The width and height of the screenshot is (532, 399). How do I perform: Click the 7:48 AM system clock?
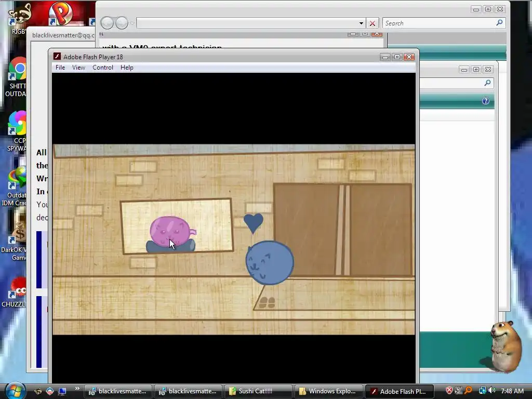pos(512,391)
